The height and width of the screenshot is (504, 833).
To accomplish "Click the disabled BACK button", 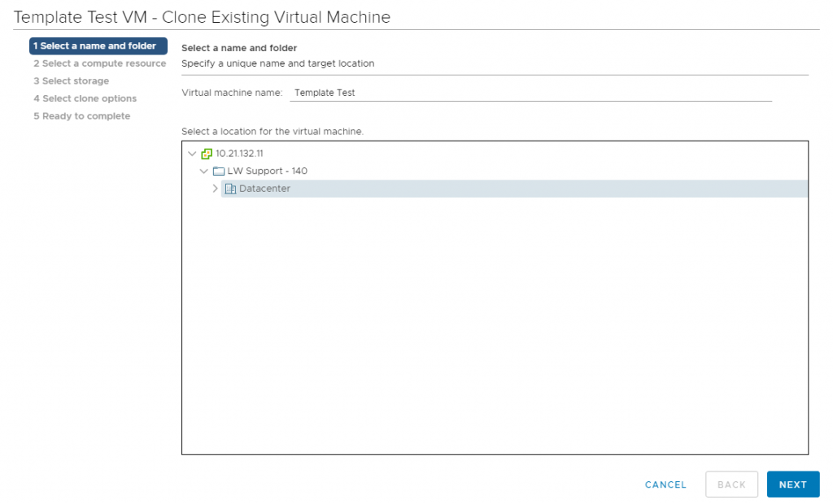I will pyautogui.click(x=731, y=484).
